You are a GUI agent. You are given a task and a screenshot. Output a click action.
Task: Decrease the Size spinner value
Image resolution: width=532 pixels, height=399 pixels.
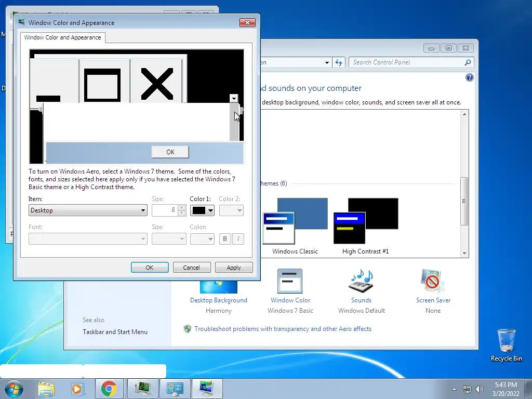click(x=181, y=212)
